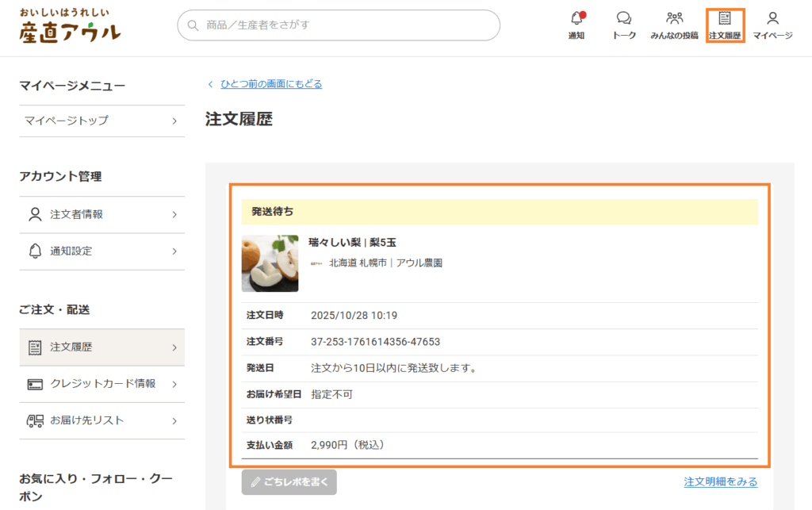
Task: Click the notification bell icon in header
Action: [576, 19]
